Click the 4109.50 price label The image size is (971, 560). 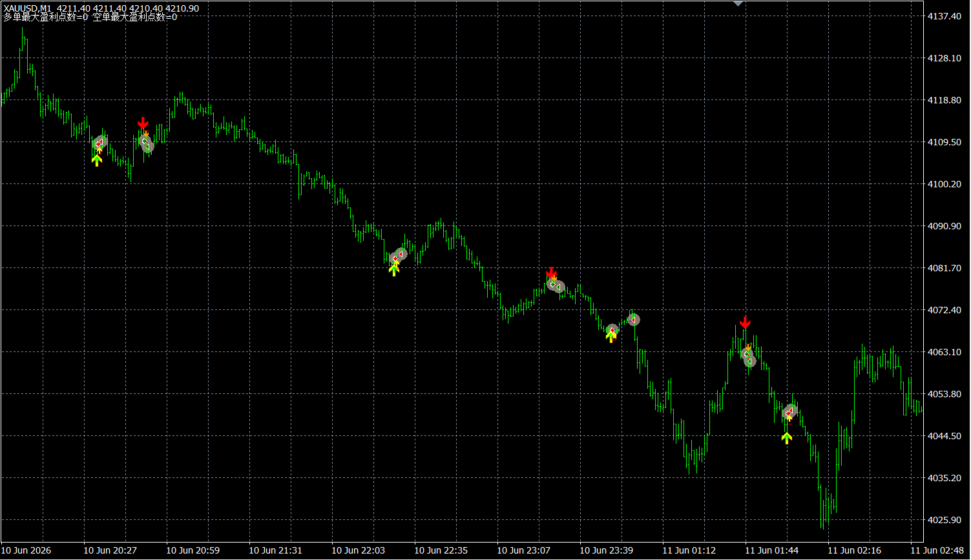click(944, 142)
